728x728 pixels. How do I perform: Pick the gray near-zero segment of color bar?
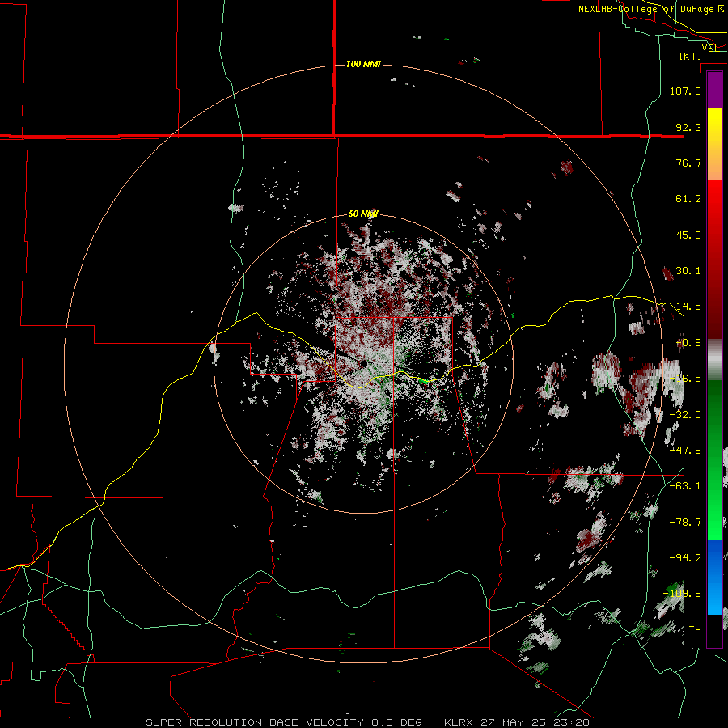click(x=714, y=360)
